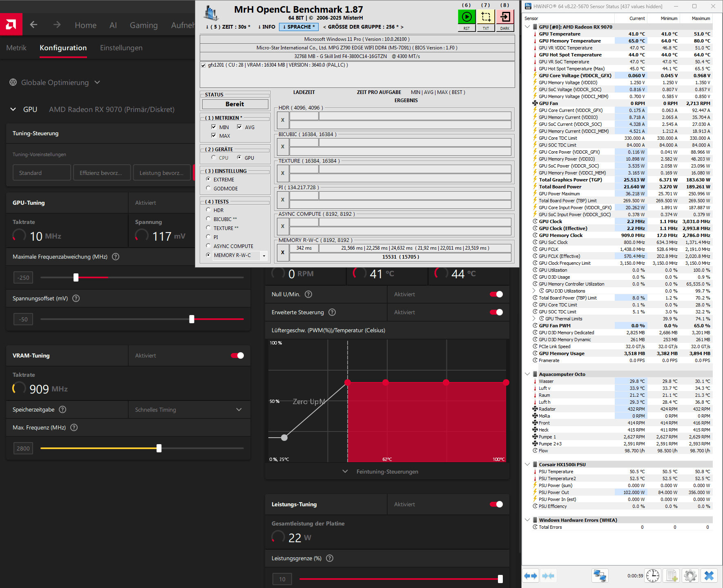Click HWiNFO blue X close sensors icon
Viewport: 723px width, 588px height.
click(709, 576)
